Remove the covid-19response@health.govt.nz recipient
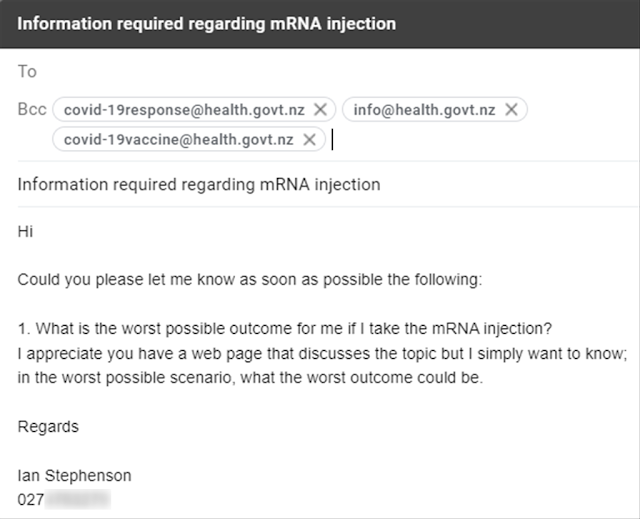Screen dimensions: 640x519 pos(320,110)
